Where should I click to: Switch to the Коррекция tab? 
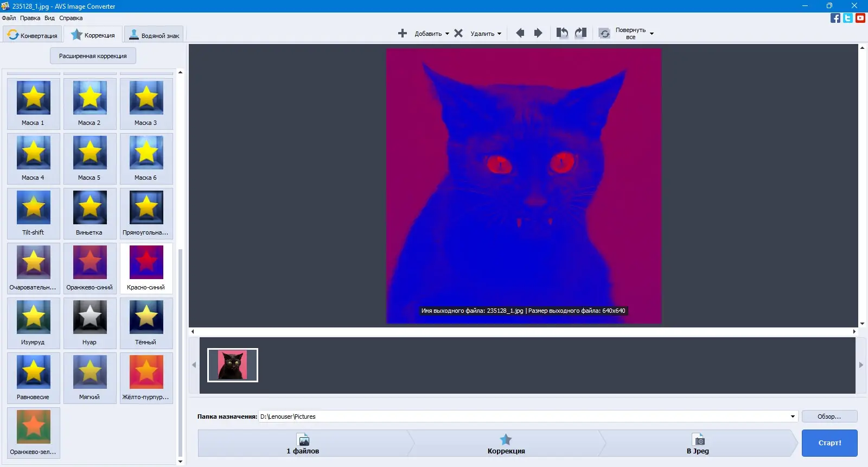(93, 35)
